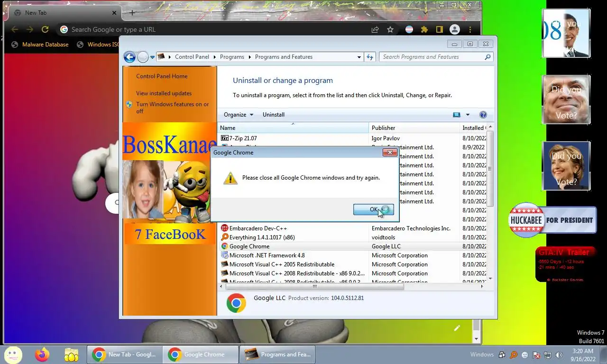Refresh the Control Panel address bar
Viewport: 607px width, 364px height.
[370, 57]
